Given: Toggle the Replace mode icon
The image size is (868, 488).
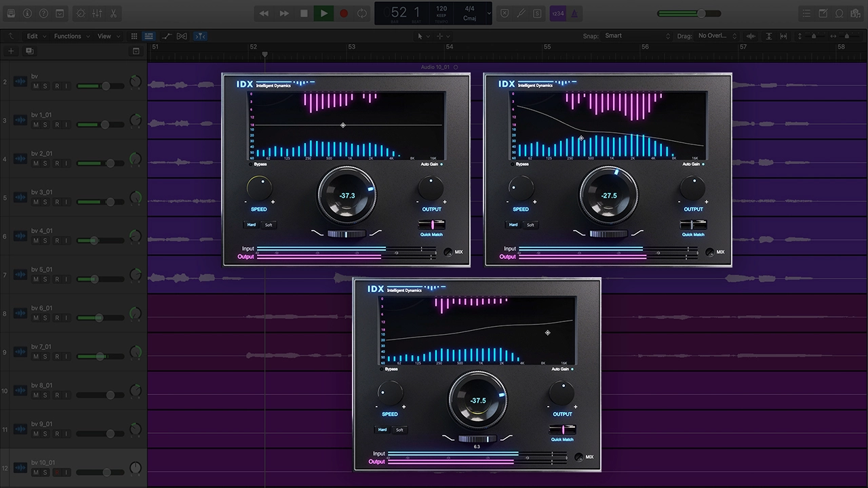Looking at the screenshot, I should tap(505, 13).
